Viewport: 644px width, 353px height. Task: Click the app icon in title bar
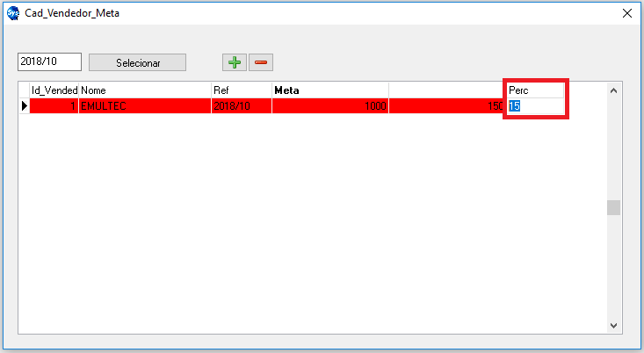click(12, 13)
